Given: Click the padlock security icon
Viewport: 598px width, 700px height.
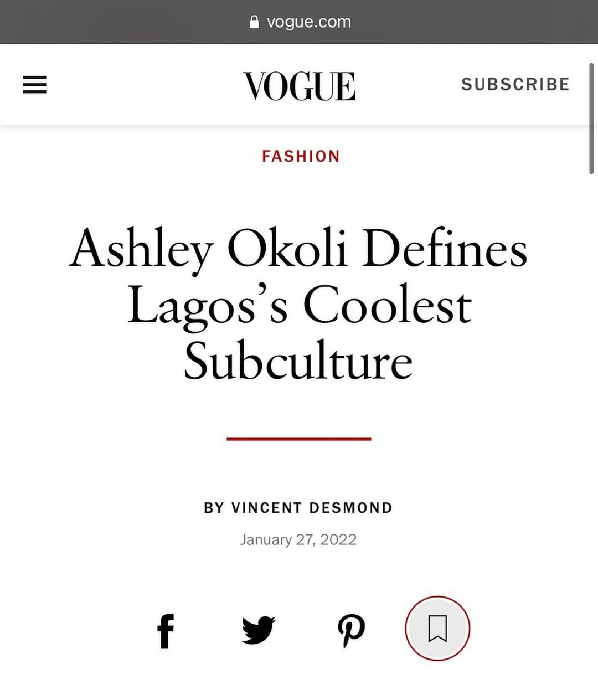Looking at the screenshot, I should click(x=254, y=22).
